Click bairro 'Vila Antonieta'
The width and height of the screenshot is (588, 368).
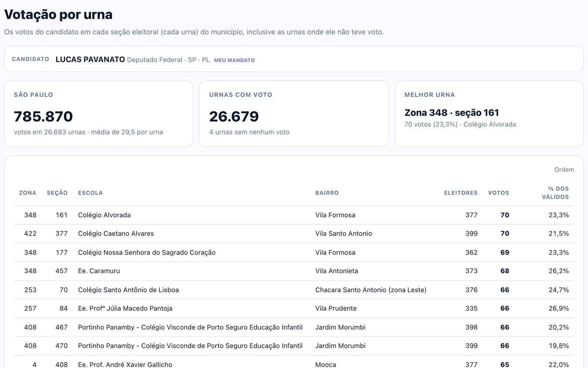pos(337,271)
